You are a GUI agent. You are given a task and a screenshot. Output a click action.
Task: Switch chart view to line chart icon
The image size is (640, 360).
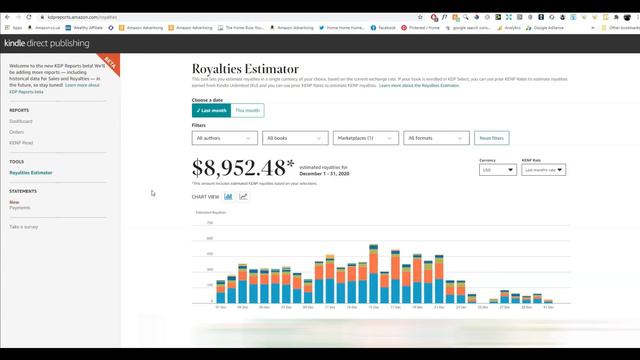[x=243, y=197]
